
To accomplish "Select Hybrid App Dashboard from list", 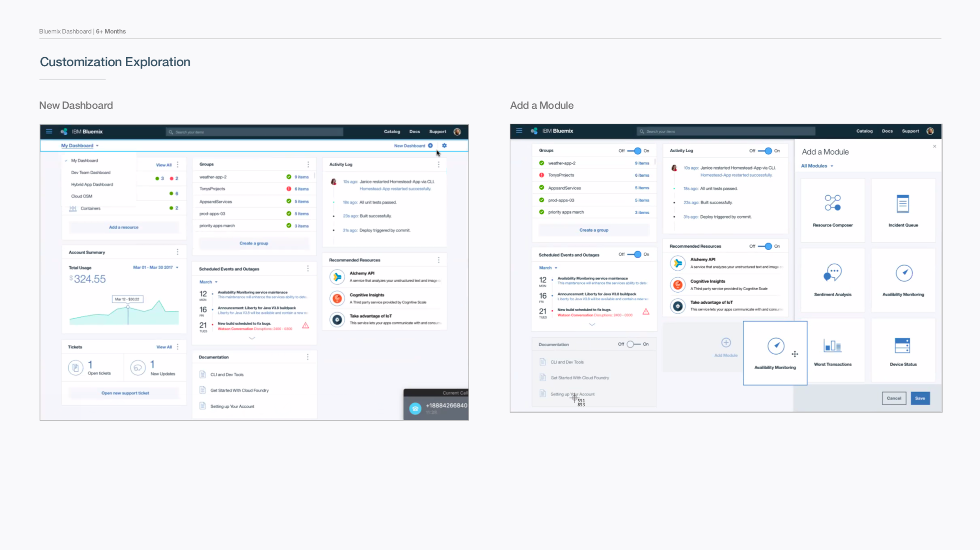I will pyautogui.click(x=92, y=184).
